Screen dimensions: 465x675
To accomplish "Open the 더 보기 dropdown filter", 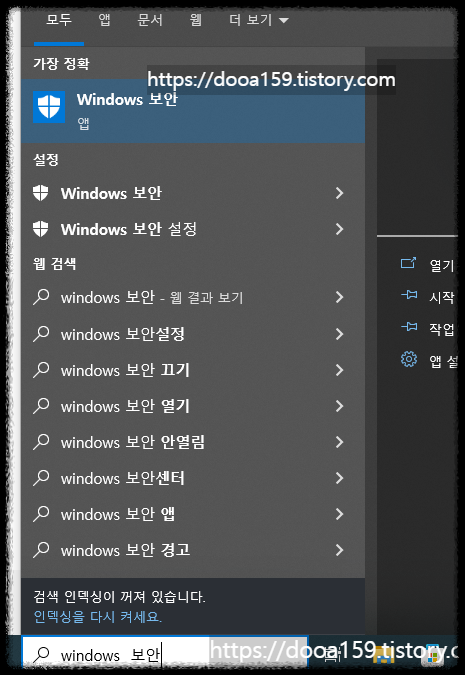I will (258, 20).
